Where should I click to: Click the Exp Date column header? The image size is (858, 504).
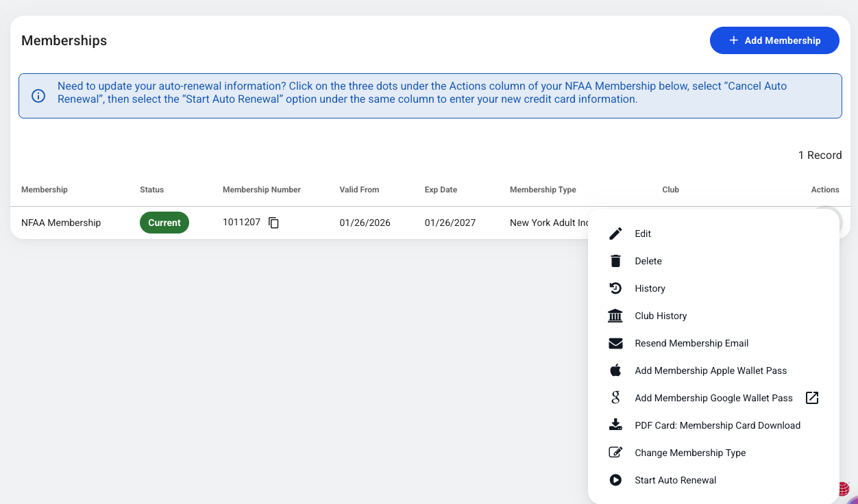coord(441,190)
